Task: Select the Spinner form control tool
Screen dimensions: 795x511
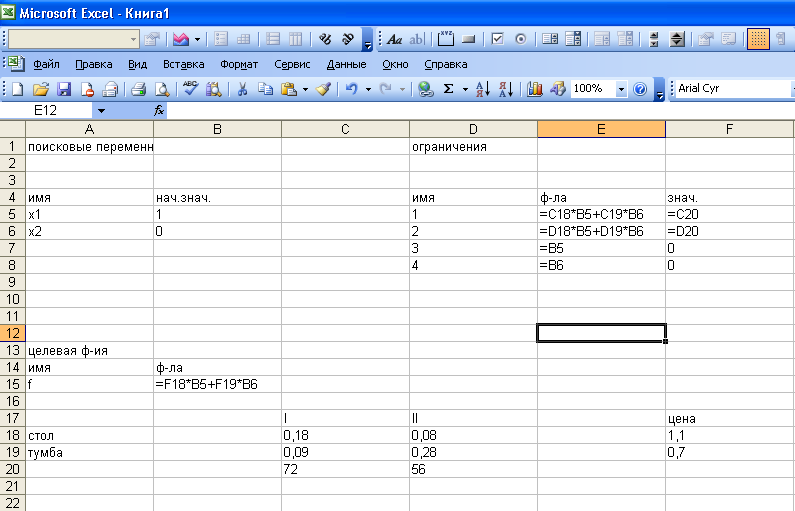Action: click(x=677, y=39)
